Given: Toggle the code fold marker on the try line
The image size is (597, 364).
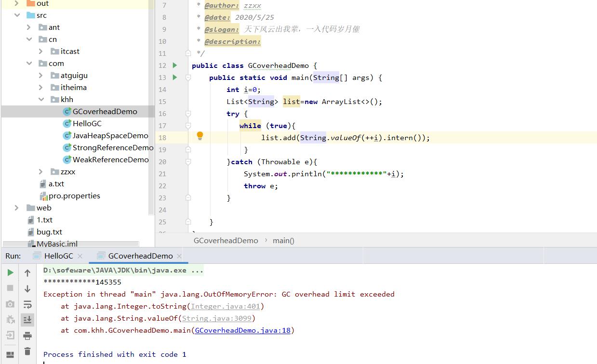Looking at the screenshot, I should (x=188, y=114).
